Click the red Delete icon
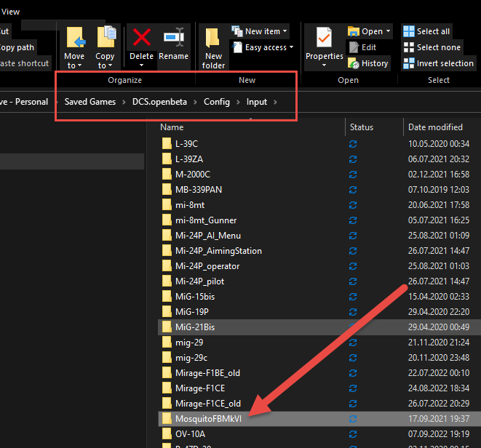The width and height of the screenshot is (481, 448). 141,37
